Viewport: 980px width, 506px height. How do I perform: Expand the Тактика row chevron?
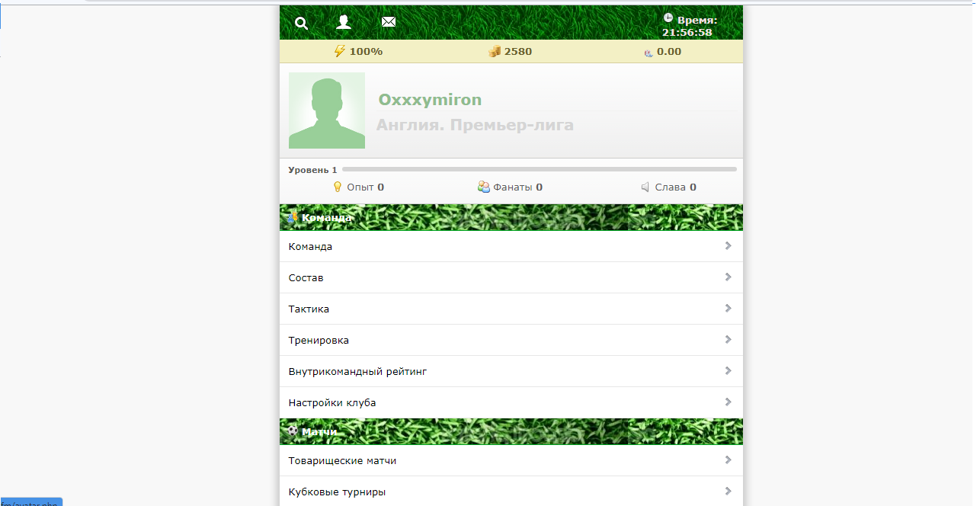click(728, 309)
